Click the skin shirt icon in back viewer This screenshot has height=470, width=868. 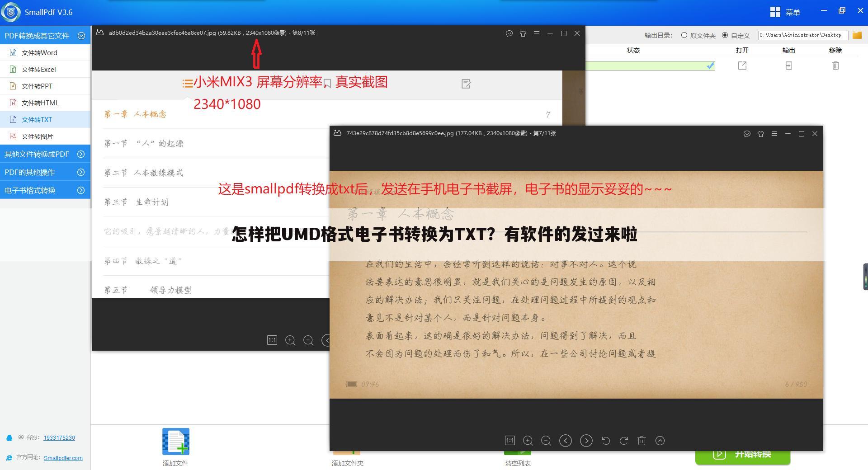point(523,33)
